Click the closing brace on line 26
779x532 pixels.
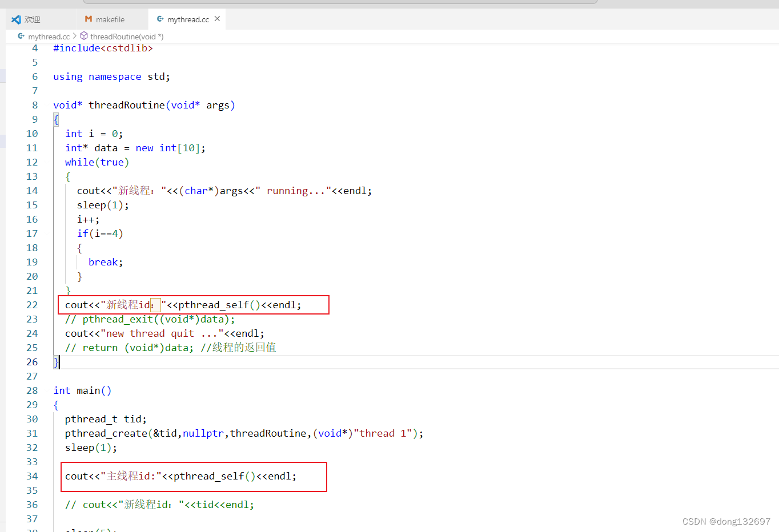[x=56, y=362]
